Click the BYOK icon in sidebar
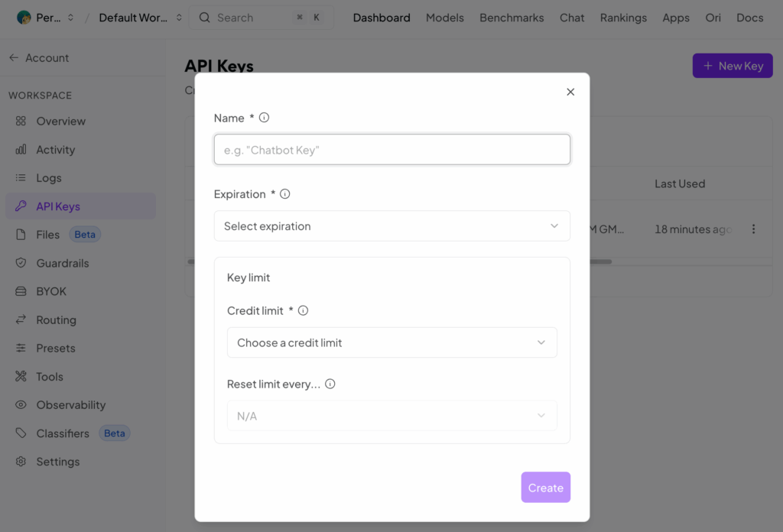Viewport: 783px width, 532px height. [x=21, y=291]
